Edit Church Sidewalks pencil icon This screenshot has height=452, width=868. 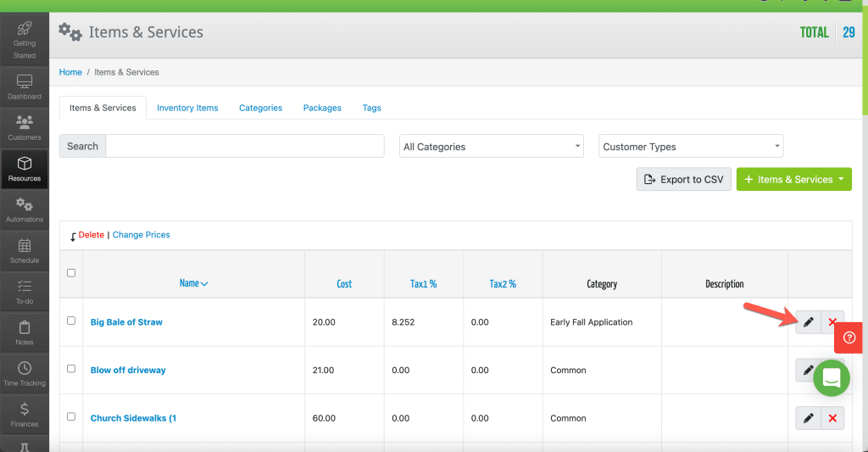coord(808,418)
